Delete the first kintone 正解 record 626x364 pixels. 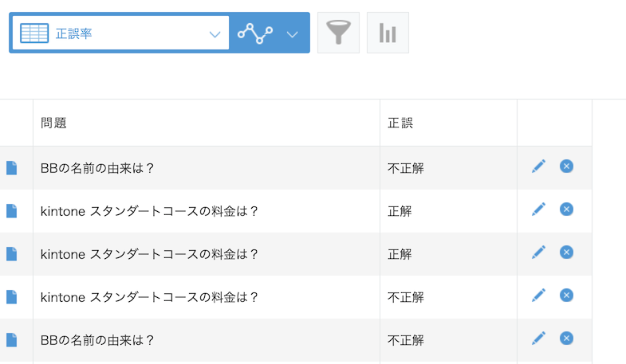(566, 209)
